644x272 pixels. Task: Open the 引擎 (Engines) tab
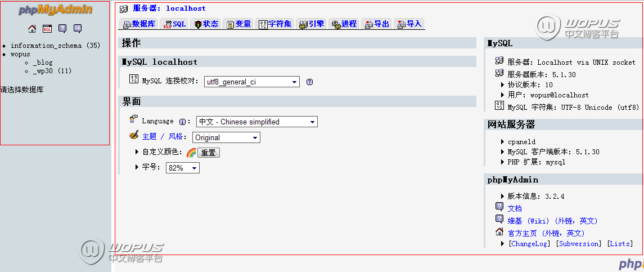(312, 24)
